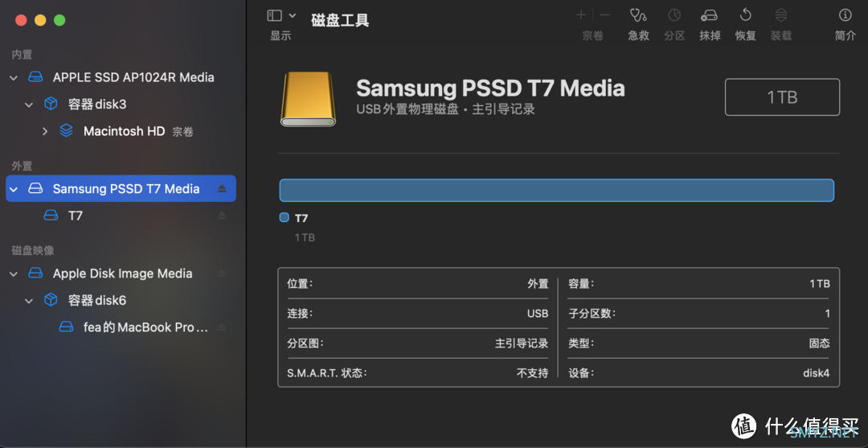
Task: Click the Macintosh HD layers icon
Action: tap(67, 131)
